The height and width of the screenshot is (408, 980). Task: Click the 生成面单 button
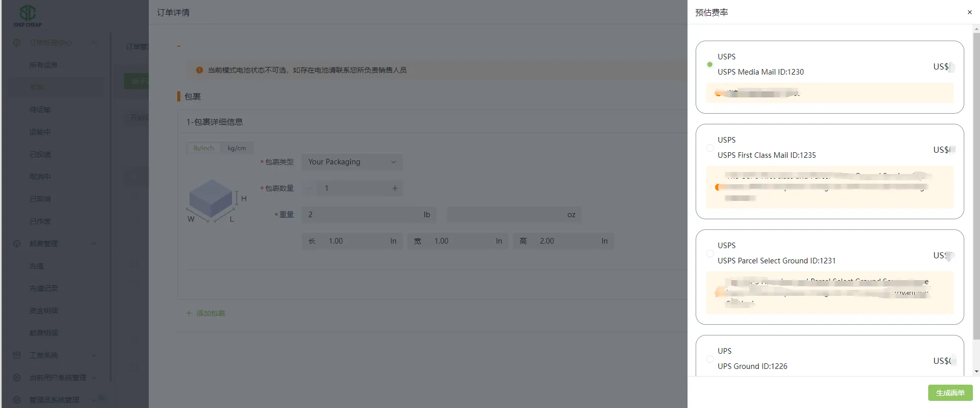pyautogui.click(x=950, y=393)
